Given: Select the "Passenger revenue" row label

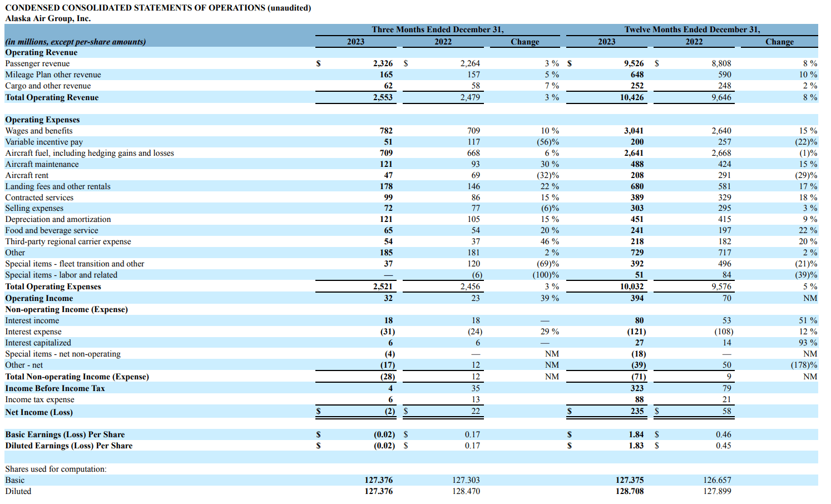Looking at the screenshot, I should coord(37,63).
